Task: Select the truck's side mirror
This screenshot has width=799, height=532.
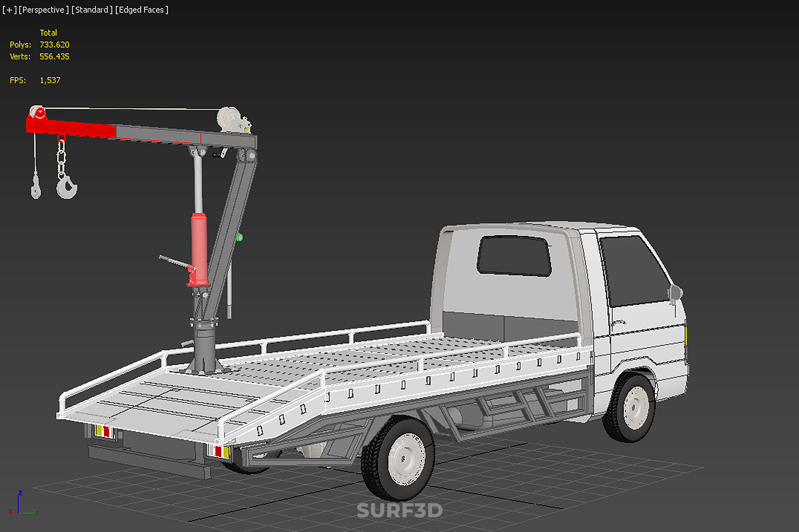Action: pyautogui.click(x=676, y=293)
